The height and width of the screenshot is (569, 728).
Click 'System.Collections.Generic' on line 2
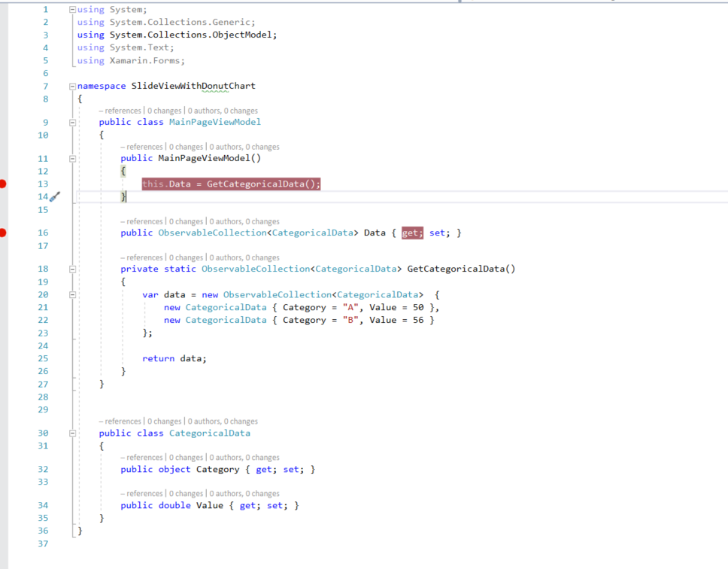click(180, 22)
